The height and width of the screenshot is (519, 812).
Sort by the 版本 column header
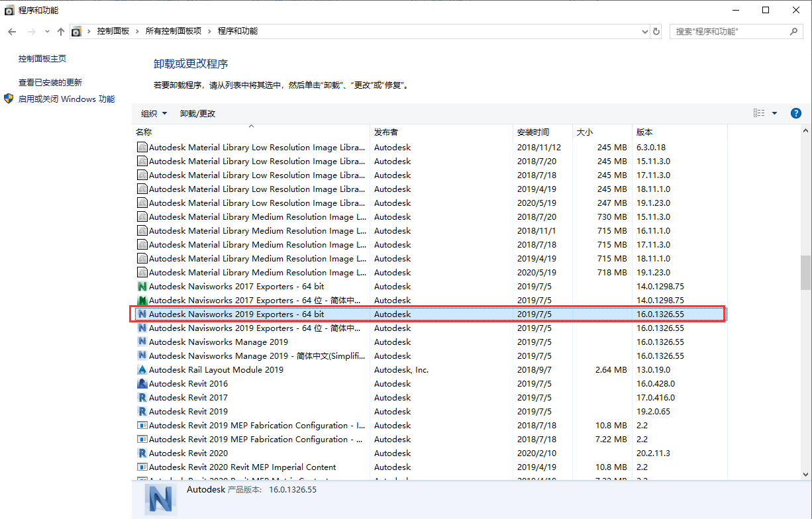pos(679,132)
